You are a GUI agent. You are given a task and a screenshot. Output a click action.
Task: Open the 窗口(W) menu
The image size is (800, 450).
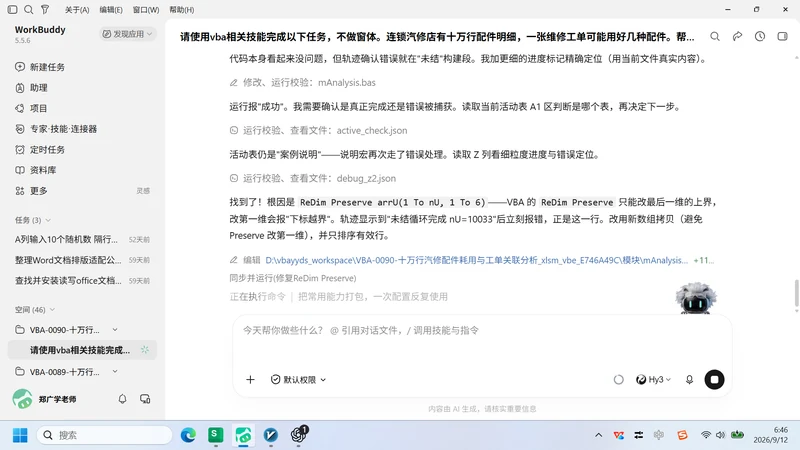145,10
